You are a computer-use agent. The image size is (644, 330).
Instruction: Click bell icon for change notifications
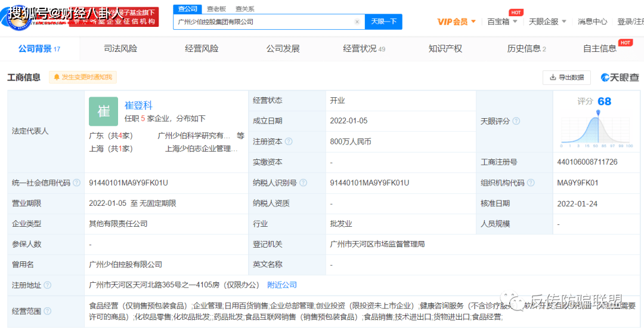(57, 77)
